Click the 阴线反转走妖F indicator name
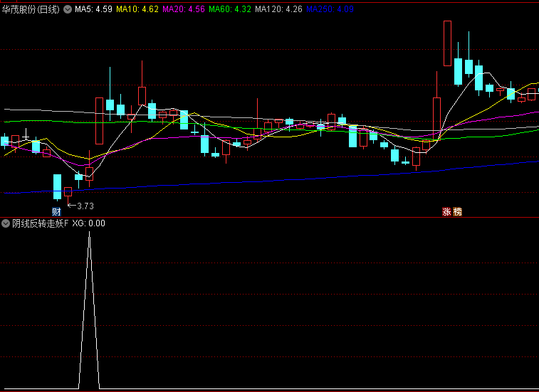The width and height of the screenshot is (539, 392). tap(41, 223)
